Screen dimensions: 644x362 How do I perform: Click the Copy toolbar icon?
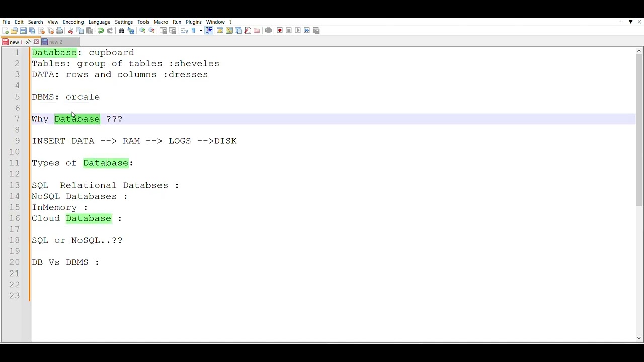(80, 30)
